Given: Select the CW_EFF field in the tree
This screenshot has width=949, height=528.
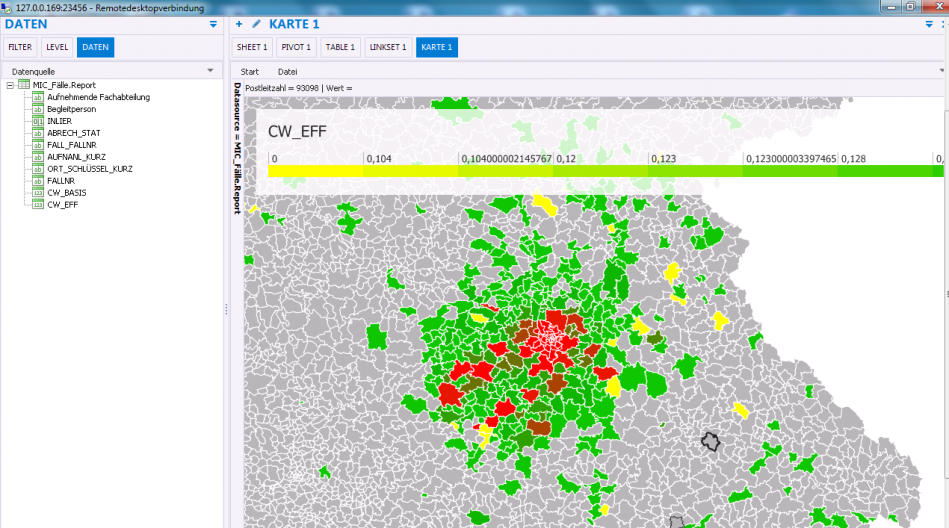Looking at the screenshot, I should (x=62, y=204).
